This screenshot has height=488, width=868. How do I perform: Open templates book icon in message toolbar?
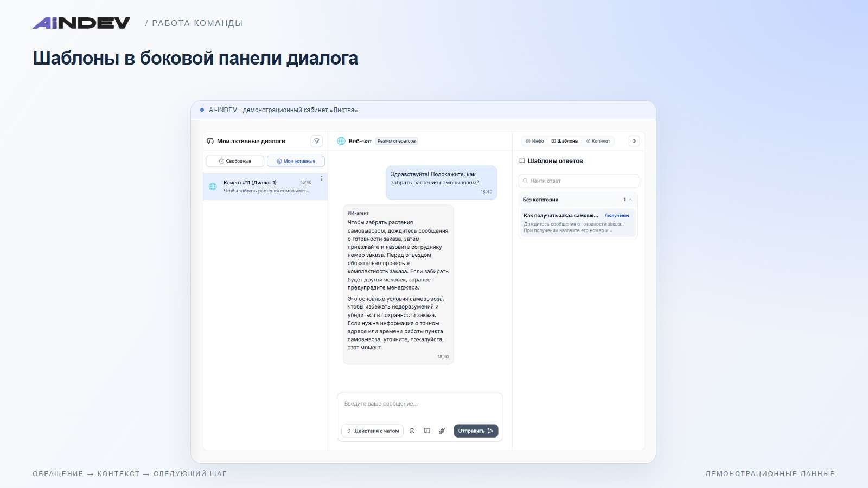tap(427, 431)
